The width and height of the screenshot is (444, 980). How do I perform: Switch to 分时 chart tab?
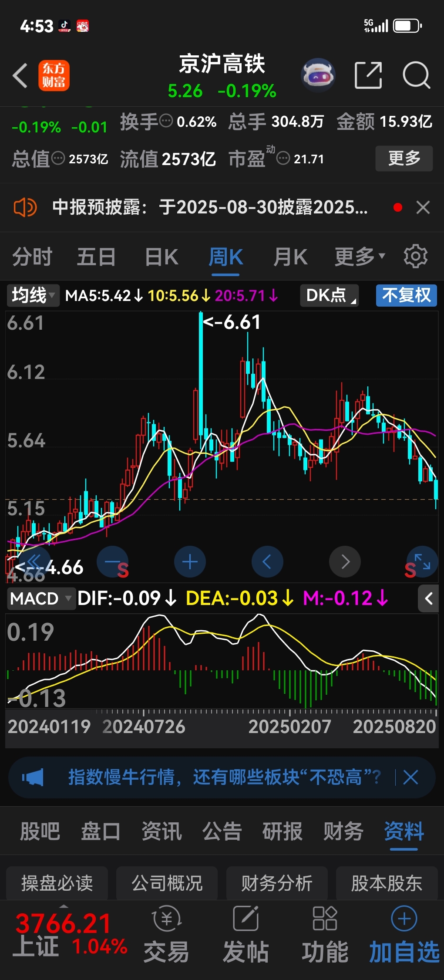point(32,257)
